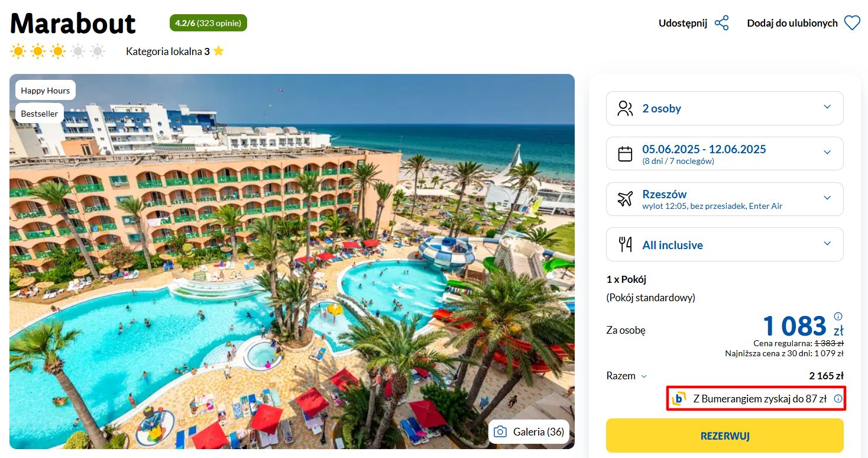Click the airplane icon beside Rzeszów

point(625,199)
